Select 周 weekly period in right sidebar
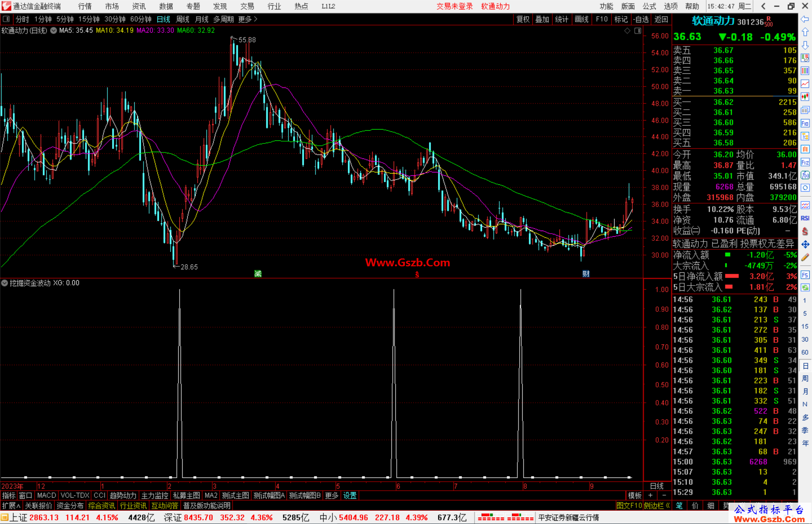 [x=805, y=378]
